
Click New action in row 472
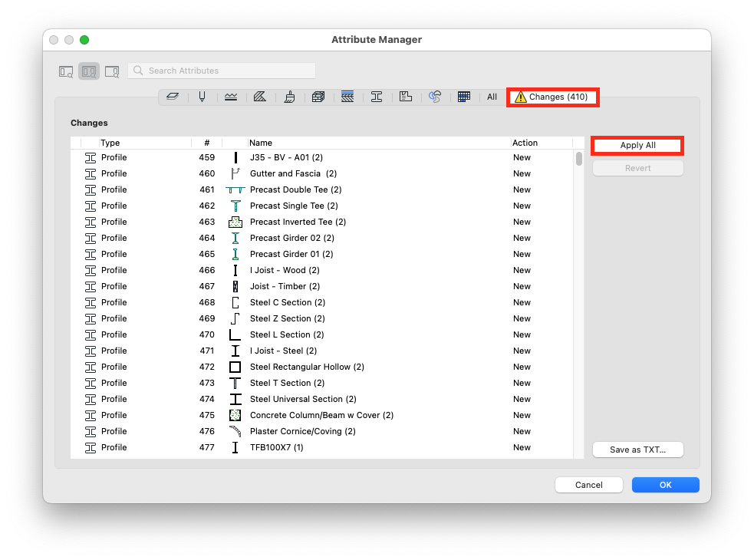point(522,367)
